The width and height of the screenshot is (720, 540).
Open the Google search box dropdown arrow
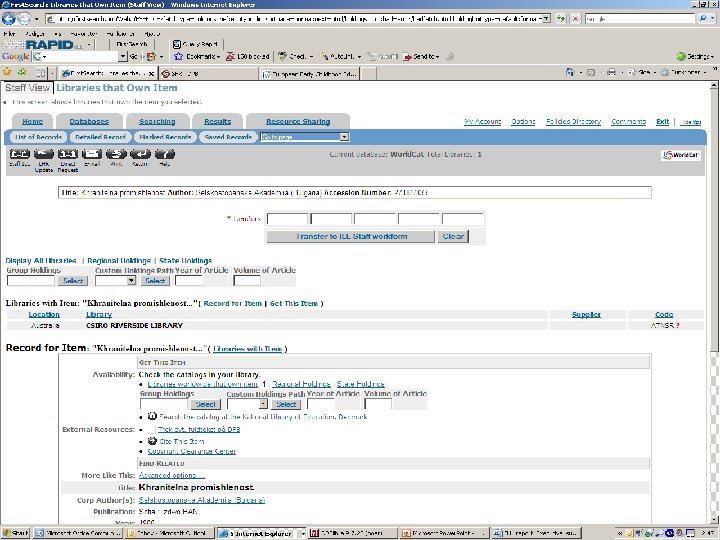point(122,56)
